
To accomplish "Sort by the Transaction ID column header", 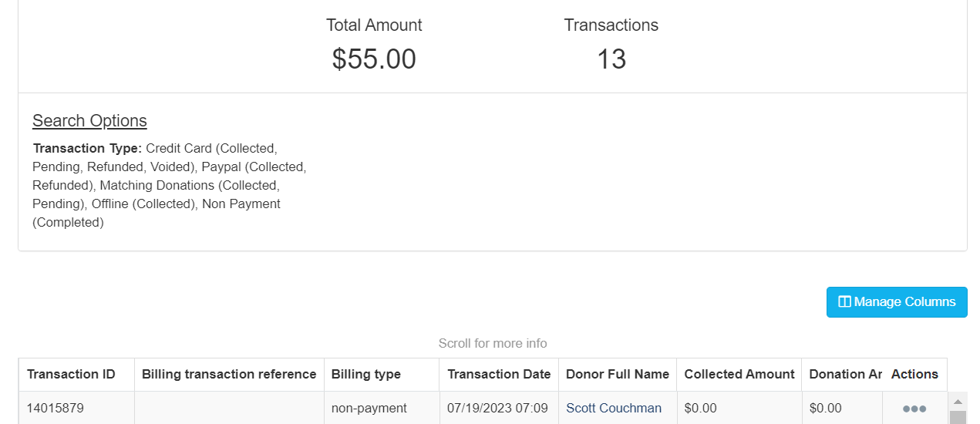I will (x=71, y=375).
